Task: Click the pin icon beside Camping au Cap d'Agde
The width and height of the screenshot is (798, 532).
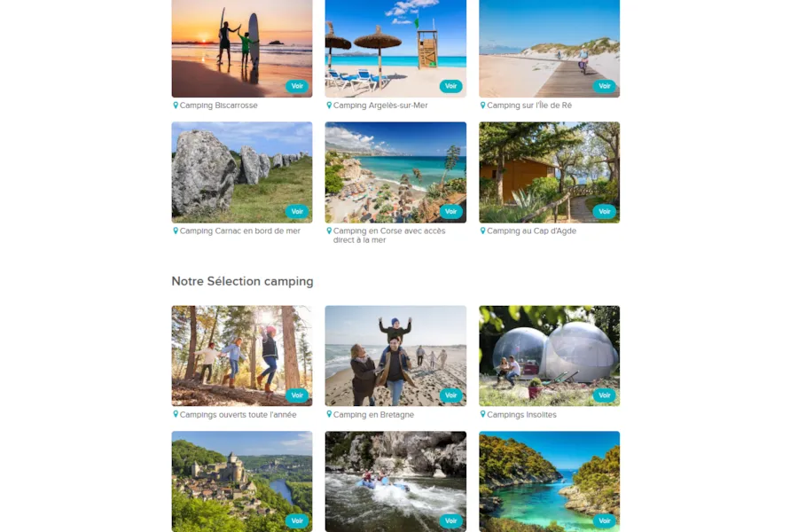Action: [x=483, y=231]
